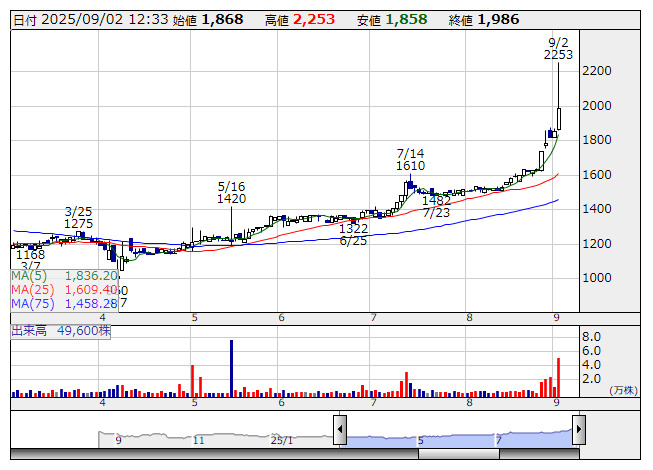This screenshot has height=470, width=653.
Task: Click the 9/2 peak label 2253
Action: point(558,55)
